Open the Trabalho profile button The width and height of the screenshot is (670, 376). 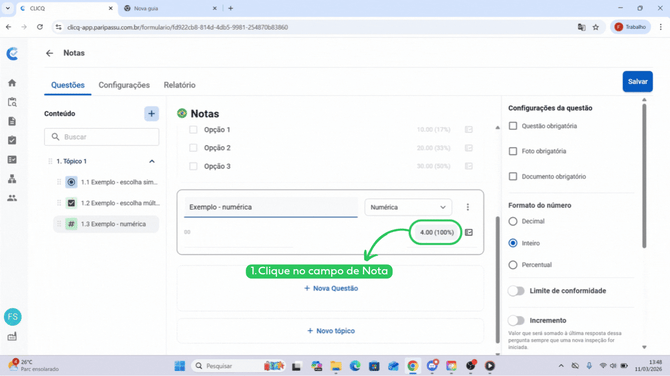[x=630, y=27]
